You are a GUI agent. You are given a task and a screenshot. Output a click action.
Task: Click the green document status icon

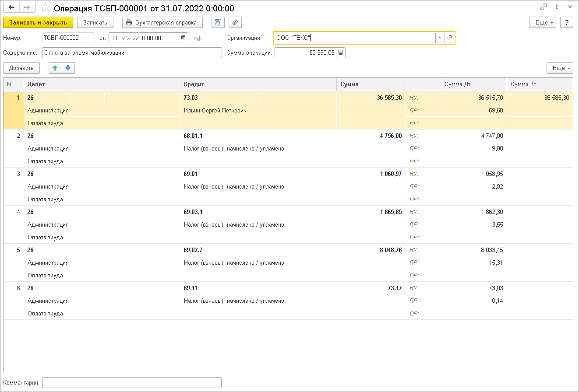pyautogui.click(x=197, y=38)
